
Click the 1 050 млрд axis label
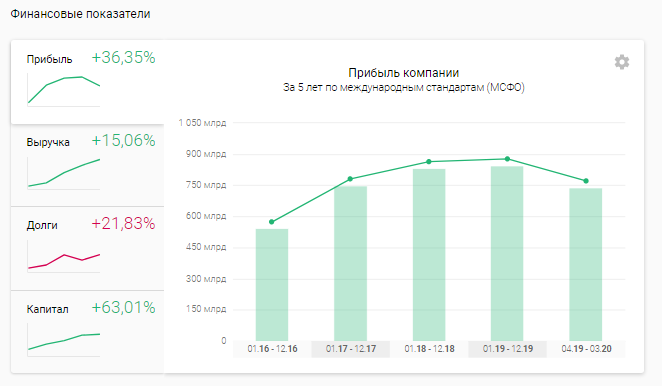[202, 123]
